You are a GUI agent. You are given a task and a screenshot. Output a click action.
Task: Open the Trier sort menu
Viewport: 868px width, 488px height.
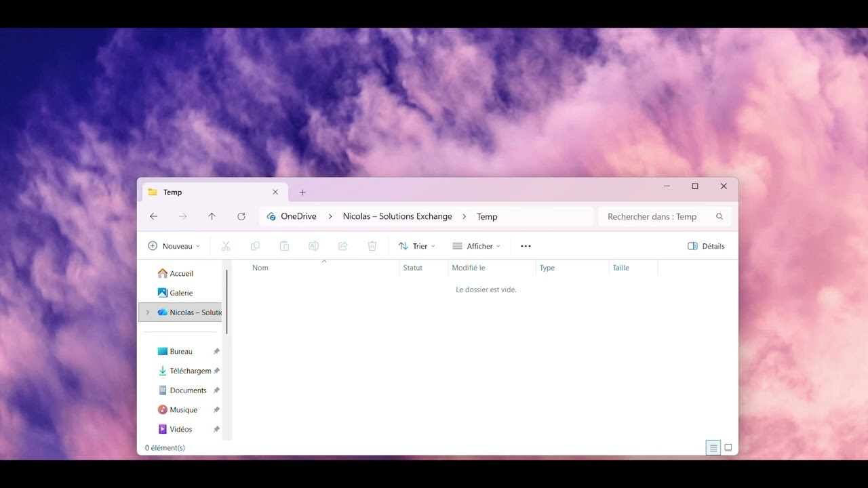point(416,246)
